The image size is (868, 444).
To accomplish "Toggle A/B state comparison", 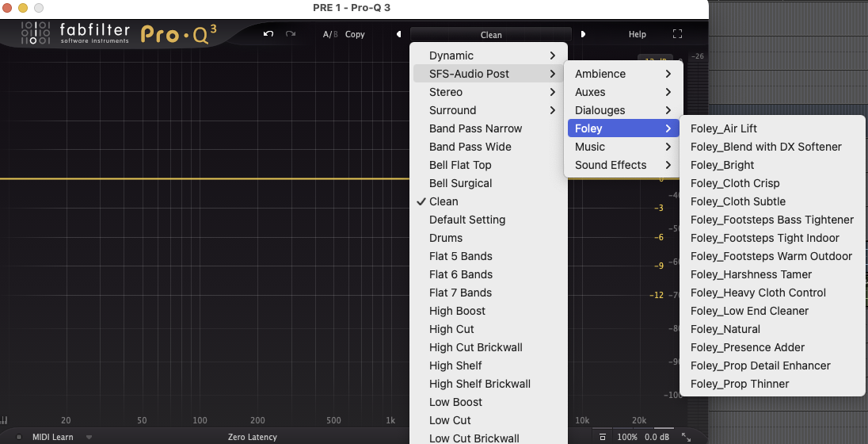I will point(329,35).
